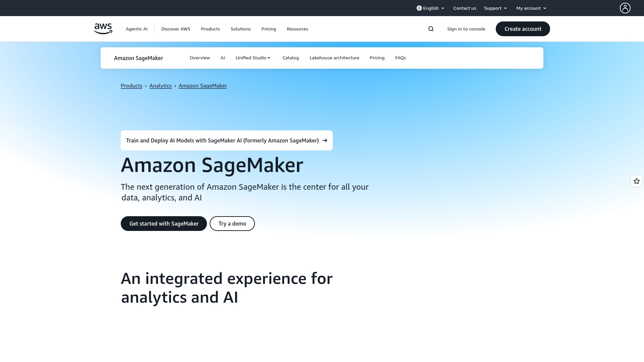The width and height of the screenshot is (644, 362).
Task: Open the Solutions menu
Action: click(240, 29)
